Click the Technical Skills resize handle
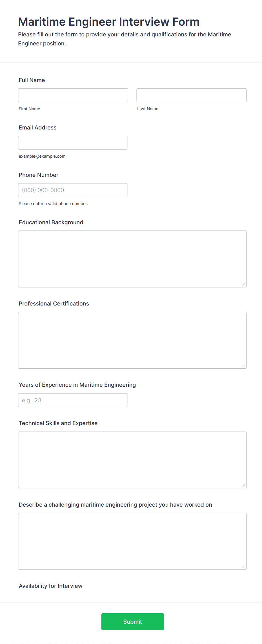This screenshot has width=262, height=644. click(x=244, y=485)
